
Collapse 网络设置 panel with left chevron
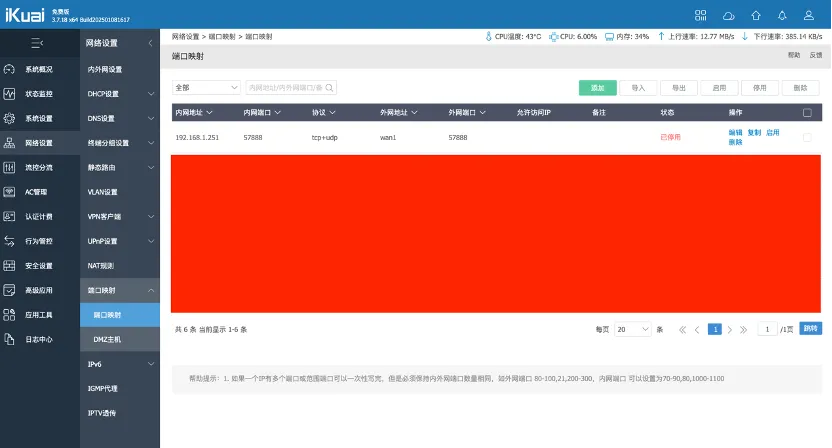click(x=150, y=43)
